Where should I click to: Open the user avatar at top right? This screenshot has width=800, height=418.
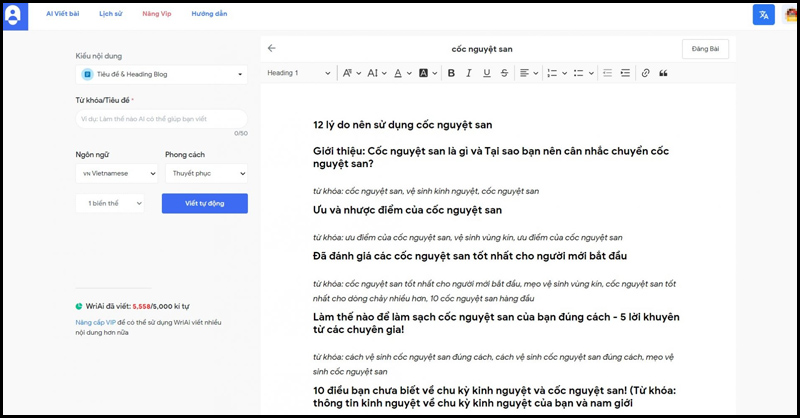790,15
